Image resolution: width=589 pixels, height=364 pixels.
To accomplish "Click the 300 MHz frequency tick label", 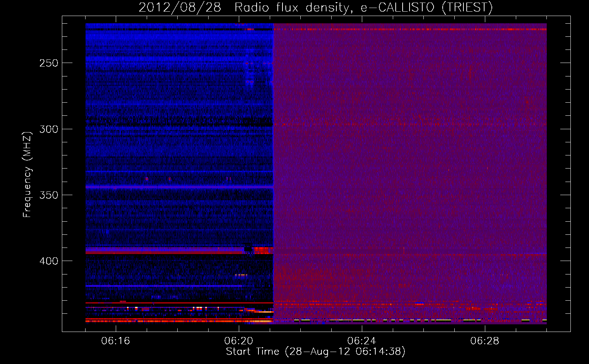I will [49, 129].
